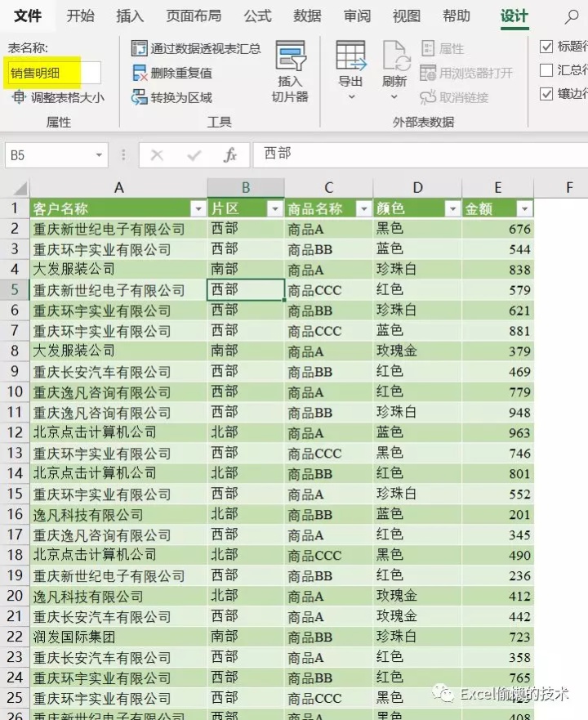Select row 12 header
The height and width of the screenshot is (720, 588).
pos(15,432)
